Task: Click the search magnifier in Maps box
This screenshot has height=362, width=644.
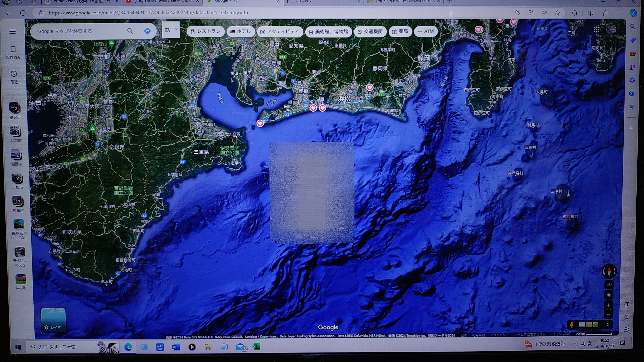Action: click(130, 31)
